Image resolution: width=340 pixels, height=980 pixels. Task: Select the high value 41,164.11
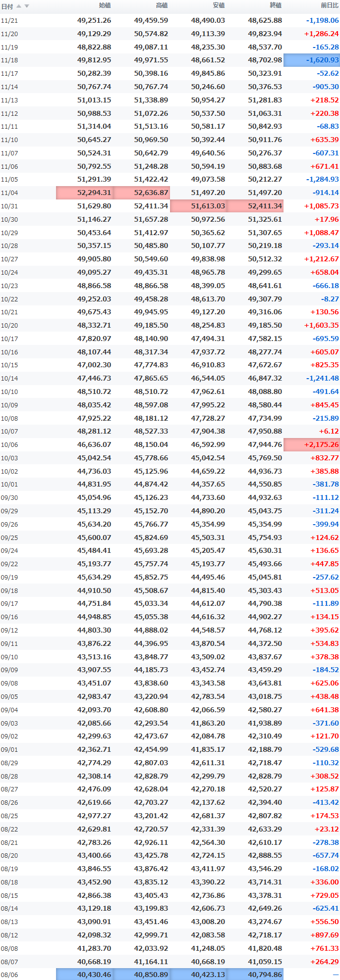(151, 962)
